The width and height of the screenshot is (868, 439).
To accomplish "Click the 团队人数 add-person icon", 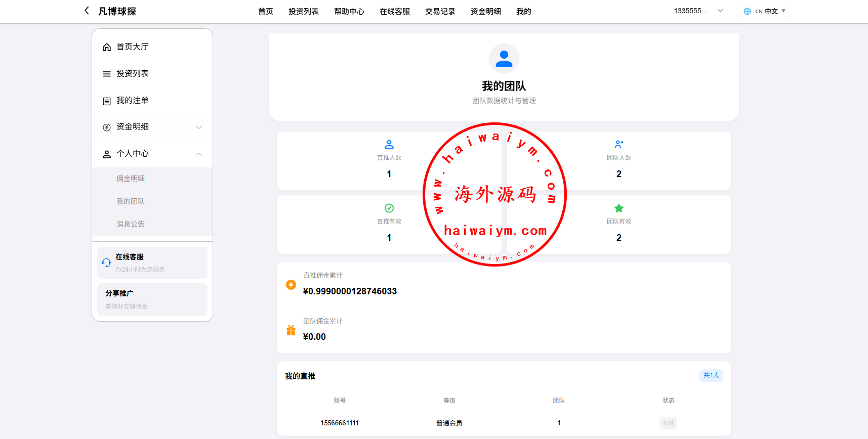I will point(618,145).
